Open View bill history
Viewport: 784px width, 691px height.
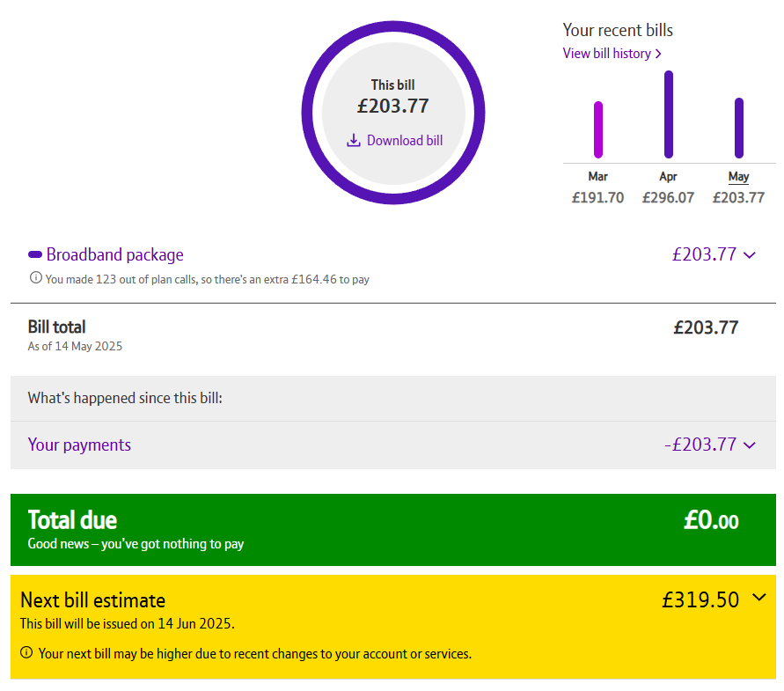pos(606,54)
